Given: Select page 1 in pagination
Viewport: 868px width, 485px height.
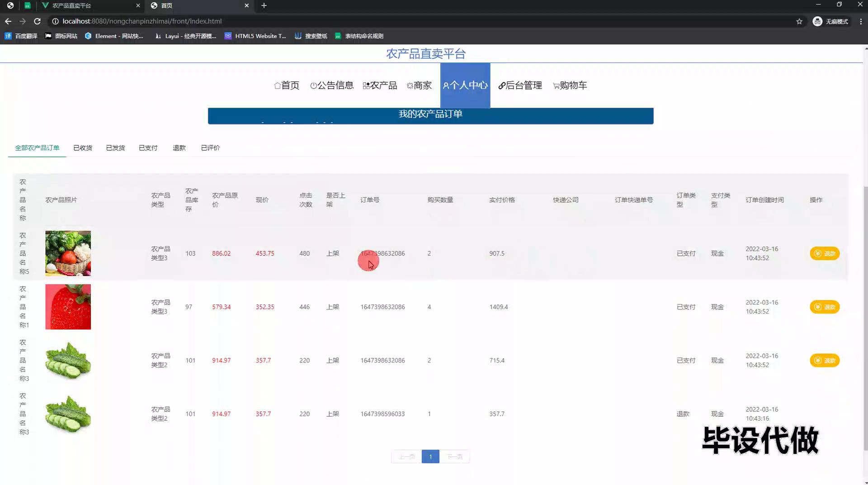Looking at the screenshot, I should (430, 456).
